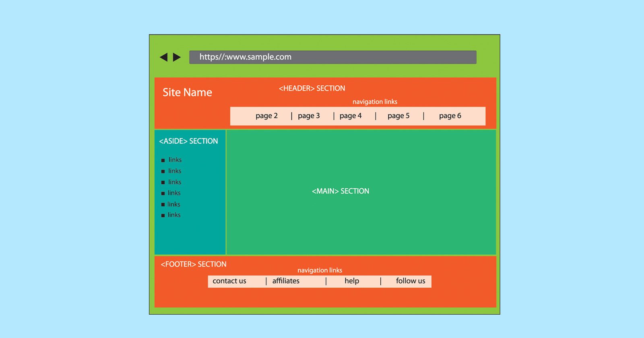This screenshot has width=644, height=338.
Task: Go to page 3 from header nav
Action: (309, 116)
